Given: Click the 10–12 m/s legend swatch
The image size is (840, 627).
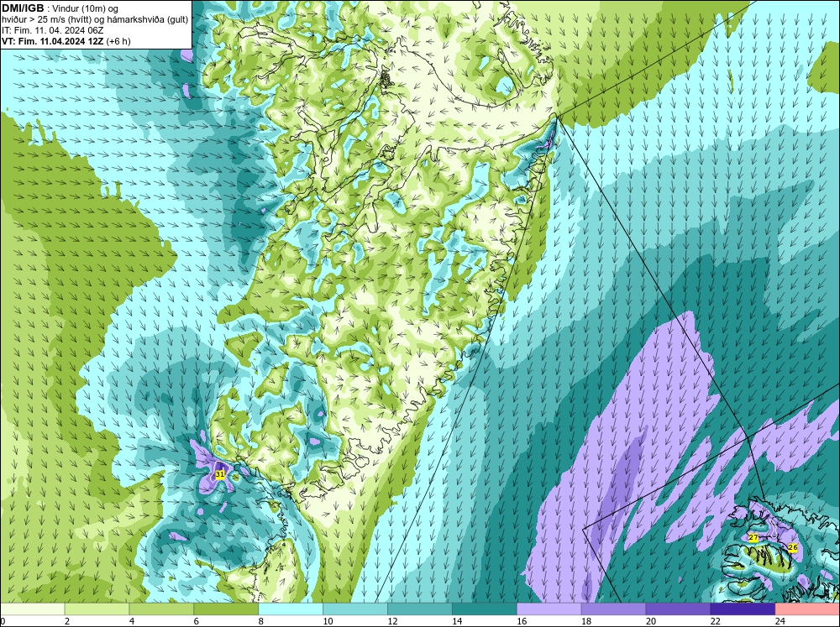Looking at the screenshot, I should click(355, 609).
